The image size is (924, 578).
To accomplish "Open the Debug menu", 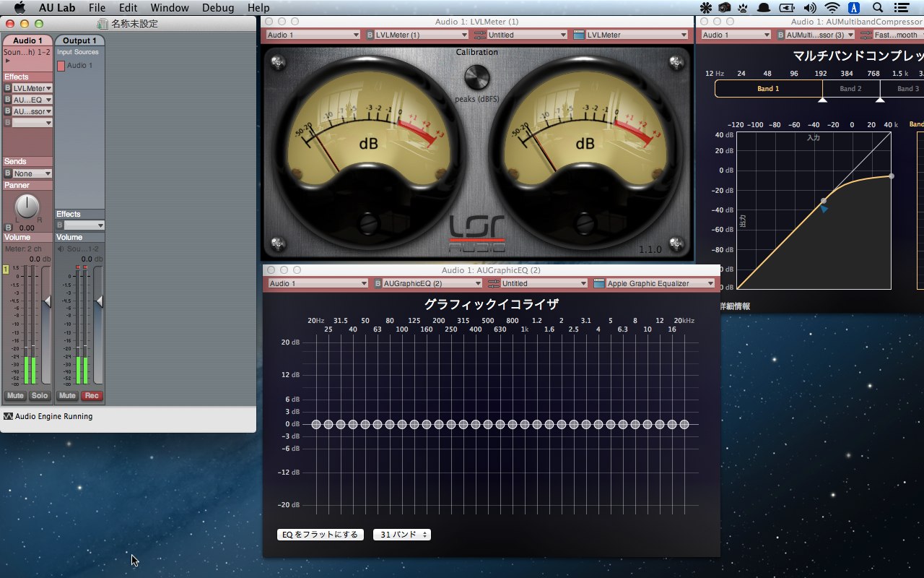I will tap(217, 8).
